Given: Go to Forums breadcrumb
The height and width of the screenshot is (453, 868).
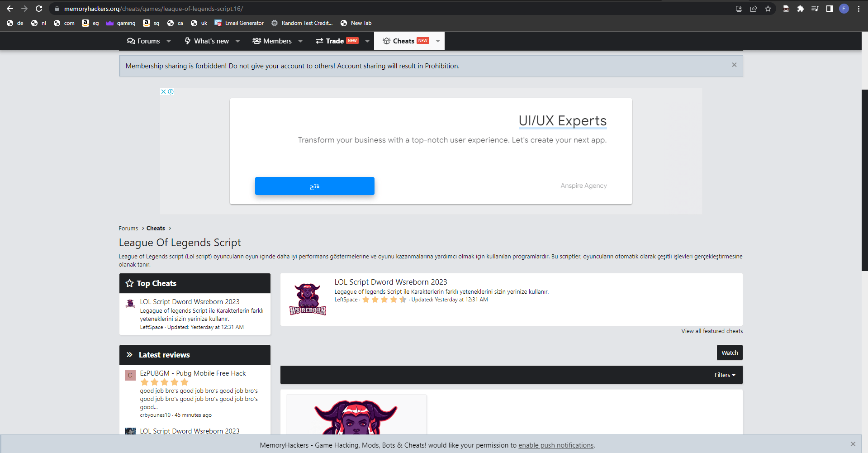Looking at the screenshot, I should tap(128, 229).
